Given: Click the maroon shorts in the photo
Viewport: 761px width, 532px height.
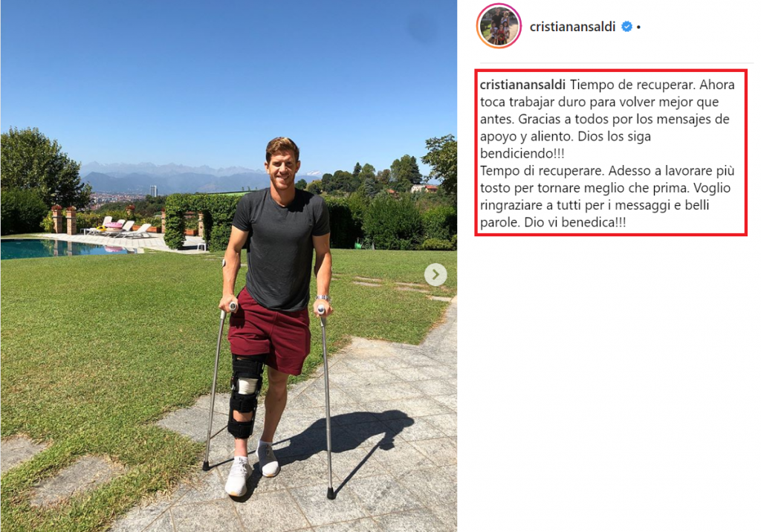Looking at the screenshot, I should click(271, 331).
